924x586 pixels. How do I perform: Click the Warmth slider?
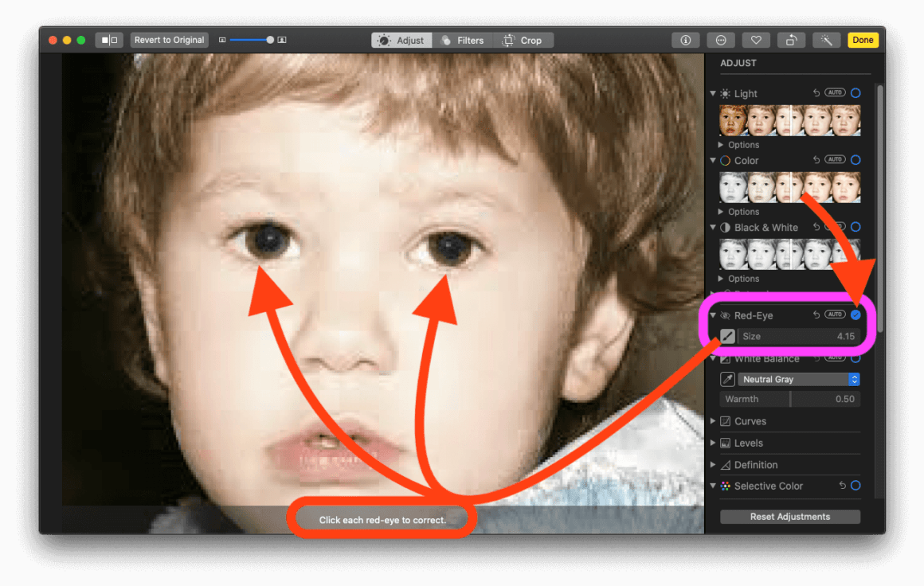(789, 399)
